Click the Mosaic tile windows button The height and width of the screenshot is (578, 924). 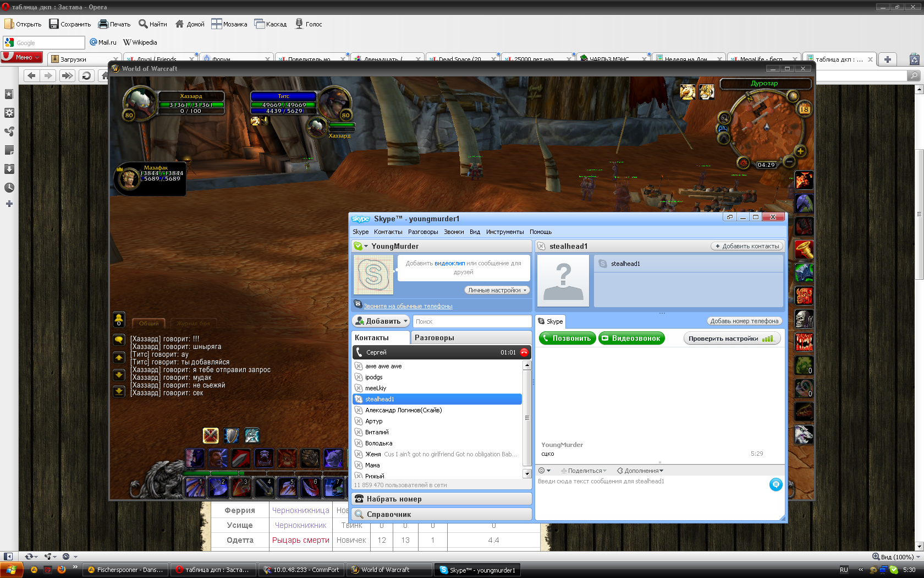click(x=229, y=24)
